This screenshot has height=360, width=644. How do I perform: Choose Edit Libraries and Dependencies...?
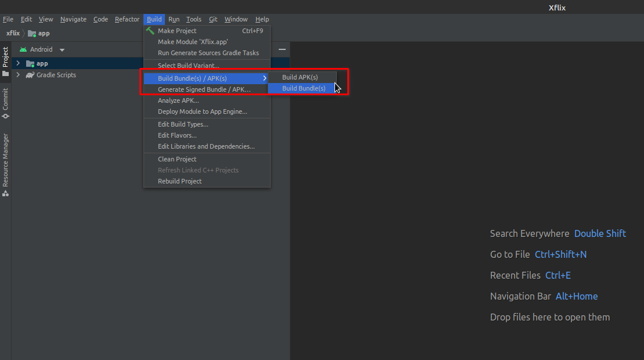(x=207, y=146)
